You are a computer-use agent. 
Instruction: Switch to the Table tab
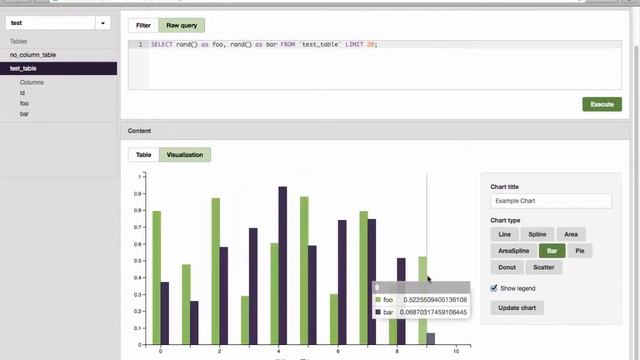click(x=143, y=155)
